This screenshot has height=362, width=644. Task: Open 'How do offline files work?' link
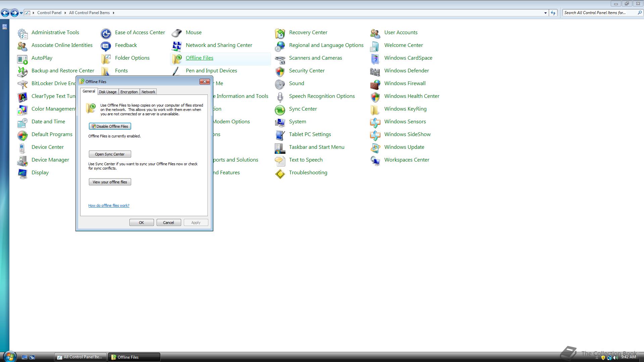tap(109, 205)
